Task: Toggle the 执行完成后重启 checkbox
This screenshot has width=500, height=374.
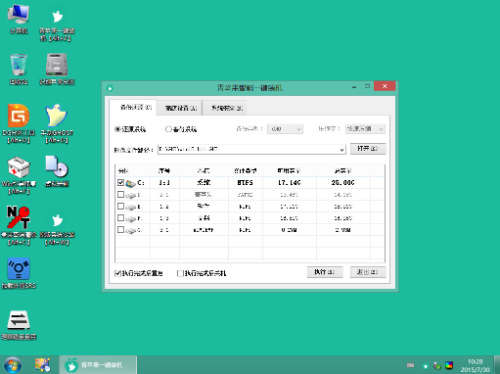Action: (x=117, y=273)
